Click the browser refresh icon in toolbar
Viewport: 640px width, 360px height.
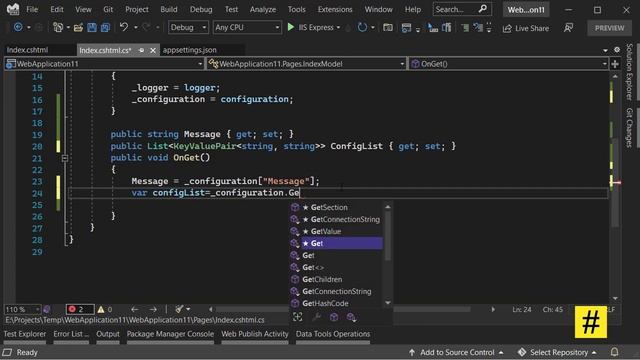(362, 27)
